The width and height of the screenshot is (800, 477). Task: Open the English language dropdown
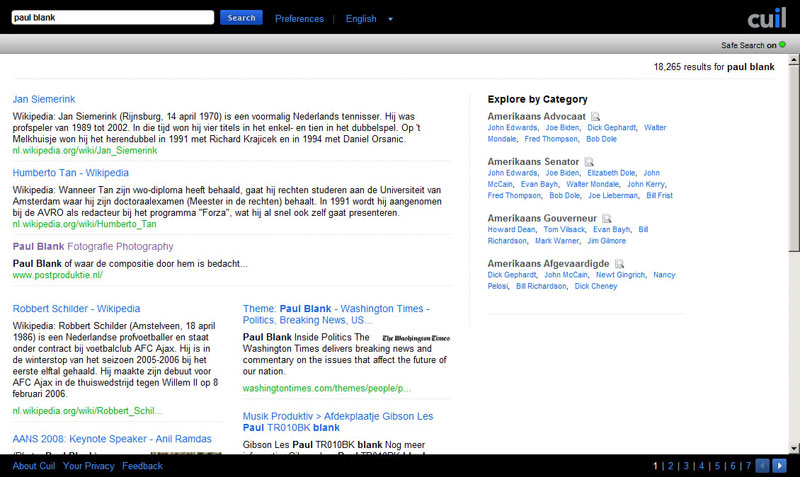(x=390, y=18)
